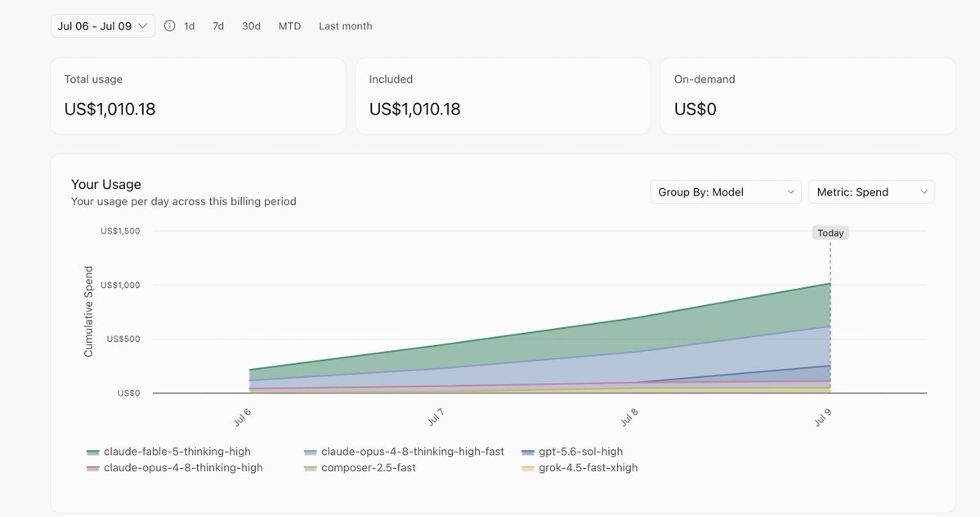Screen dimensions: 980x517
Task: Select the Last month range
Action: point(346,26)
